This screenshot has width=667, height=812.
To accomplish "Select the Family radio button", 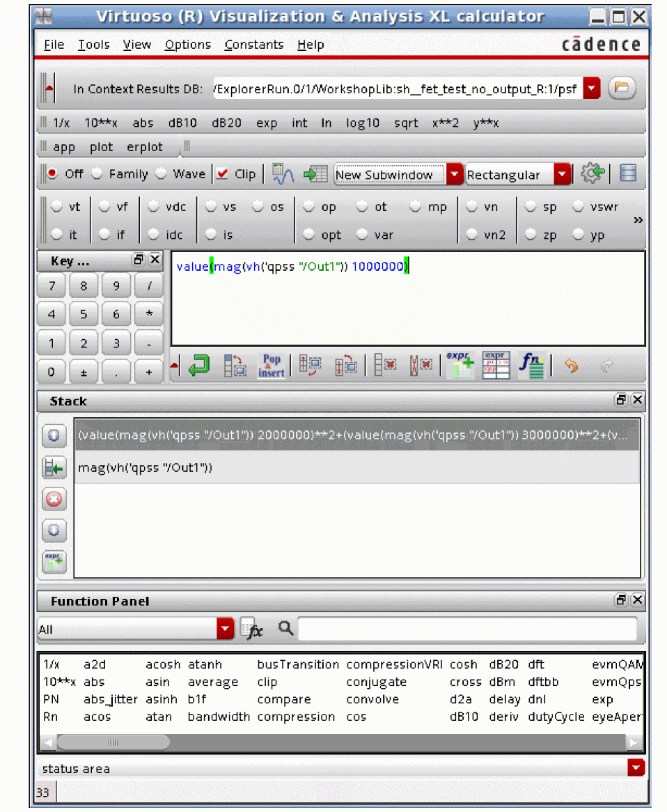I will click(x=97, y=173).
